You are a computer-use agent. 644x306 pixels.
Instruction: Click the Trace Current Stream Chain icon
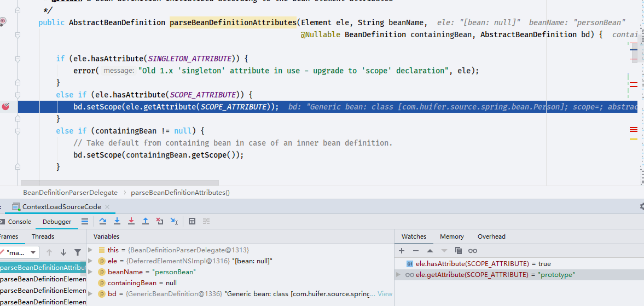[x=206, y=221]
